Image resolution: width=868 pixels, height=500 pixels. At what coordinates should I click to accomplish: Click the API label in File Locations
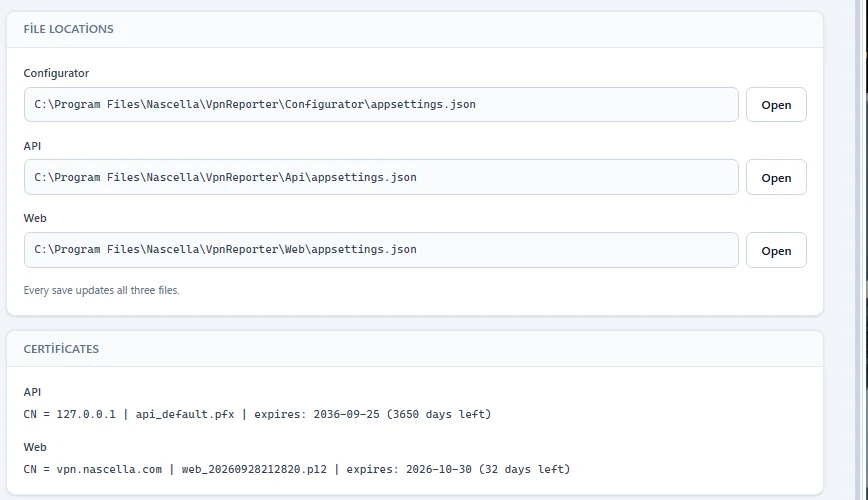[x=32, y=146]
